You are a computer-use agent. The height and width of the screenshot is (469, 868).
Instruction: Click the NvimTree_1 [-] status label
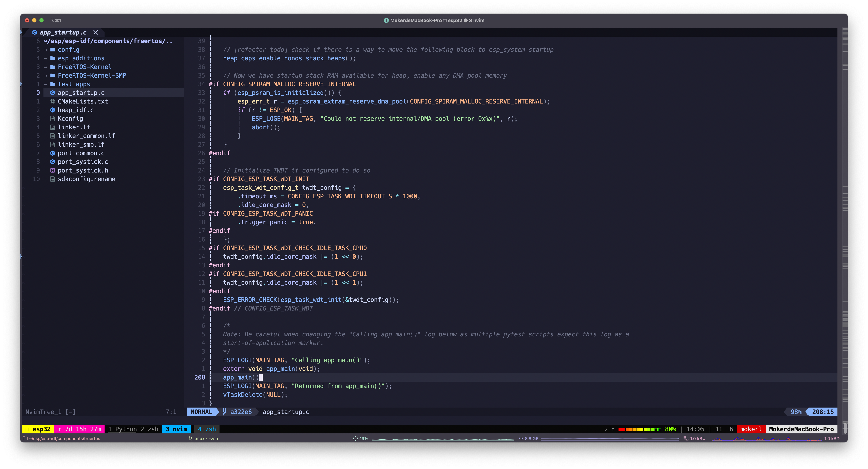click(50, 412)
